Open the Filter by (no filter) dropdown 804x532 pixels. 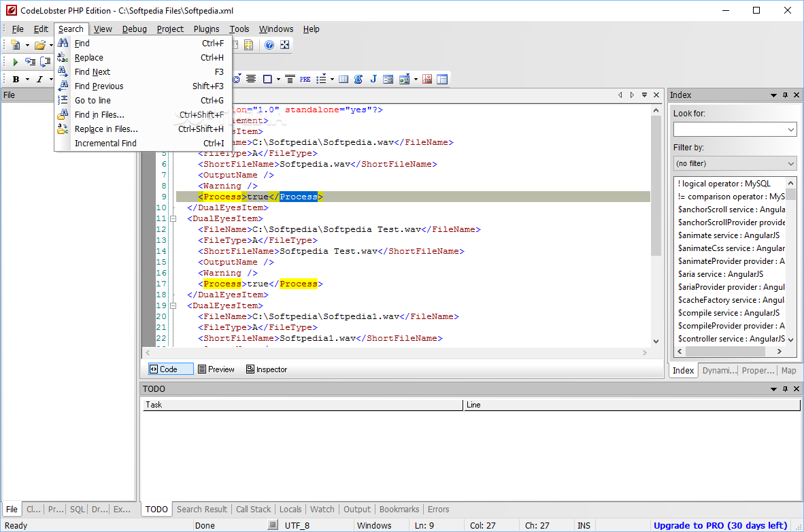pyautogui.click(x=735, y=164)
